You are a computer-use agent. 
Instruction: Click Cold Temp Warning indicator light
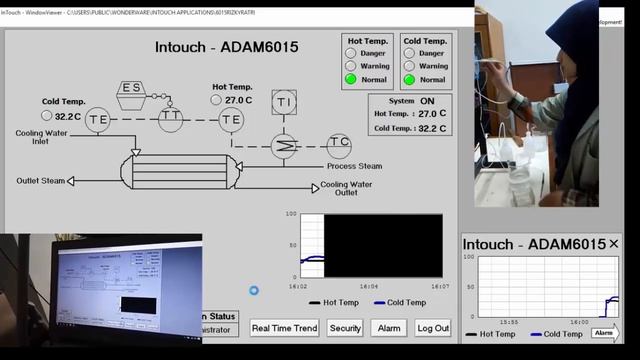point(409,66)
